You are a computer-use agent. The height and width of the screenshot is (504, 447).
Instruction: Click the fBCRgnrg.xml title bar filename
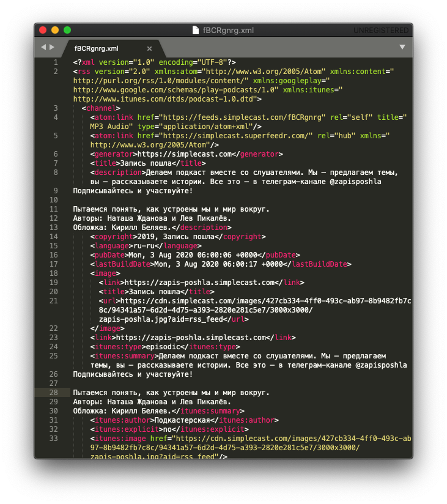(228, 30)
